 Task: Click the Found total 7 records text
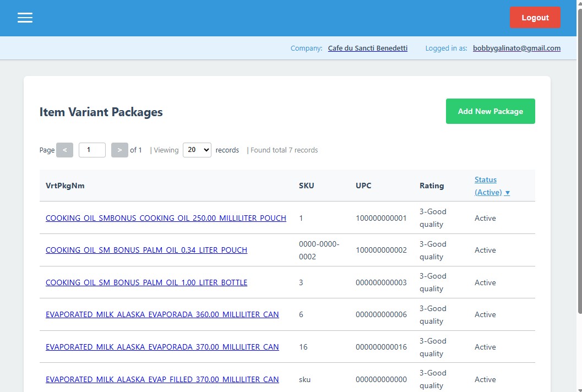pos(284,150)
